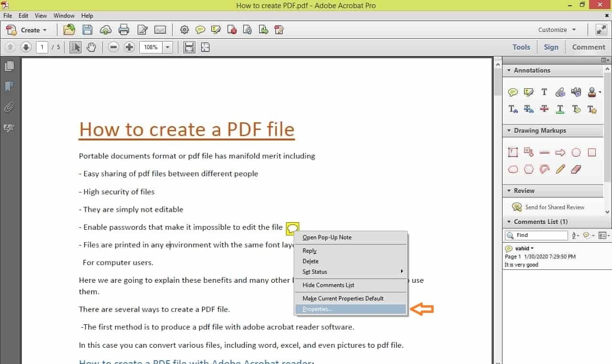Select the Strikethrough text markup tool
The height and width of the screenshot is (364, 612).
coord(544,109)
